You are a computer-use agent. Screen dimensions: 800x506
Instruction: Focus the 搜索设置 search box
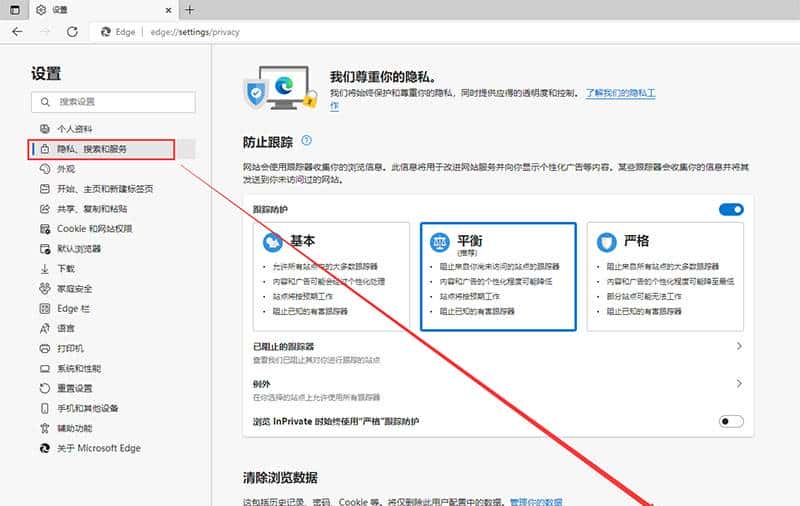click(113, 102)
